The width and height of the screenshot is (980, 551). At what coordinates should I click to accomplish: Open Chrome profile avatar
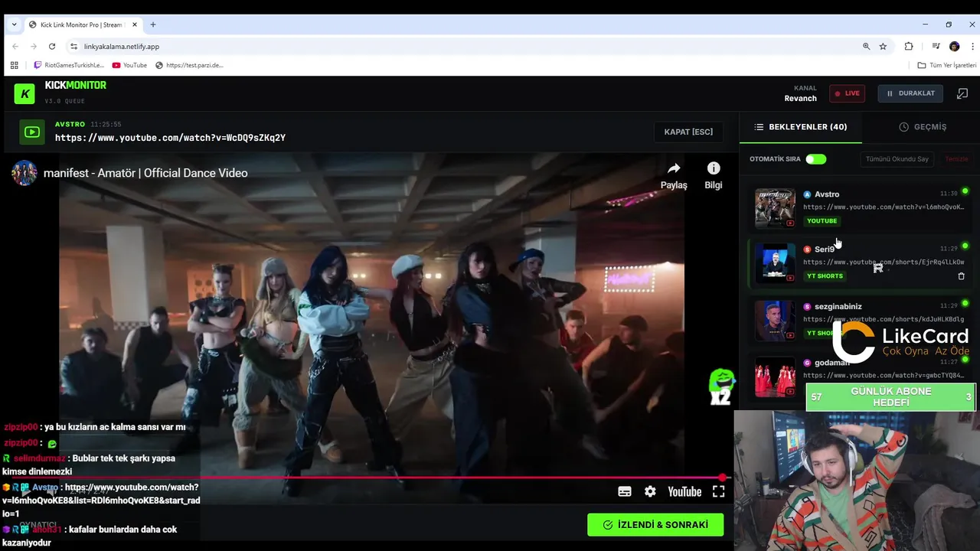(954, 47)
